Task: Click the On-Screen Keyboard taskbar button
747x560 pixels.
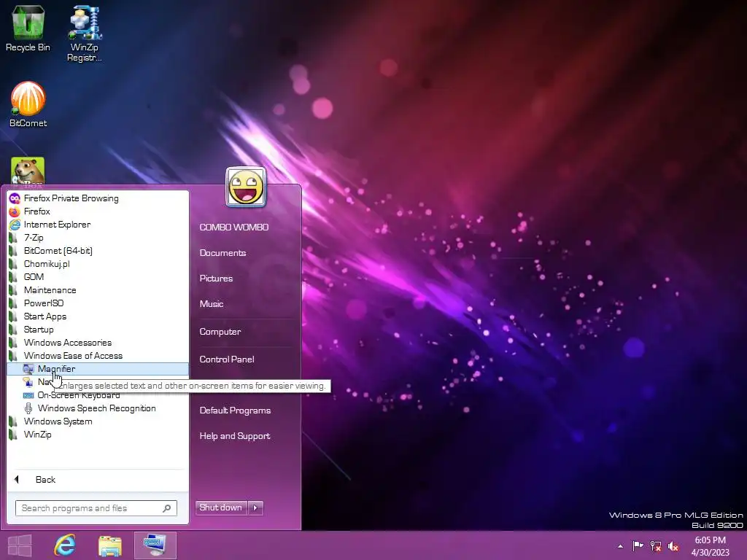Action: coord(155,545)
